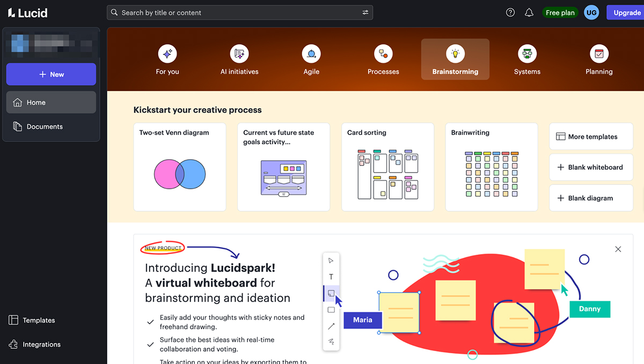The height and width of the screenshot is (364, 644).
Task: Open the notifications bell
Action: [x=529, y=12]
